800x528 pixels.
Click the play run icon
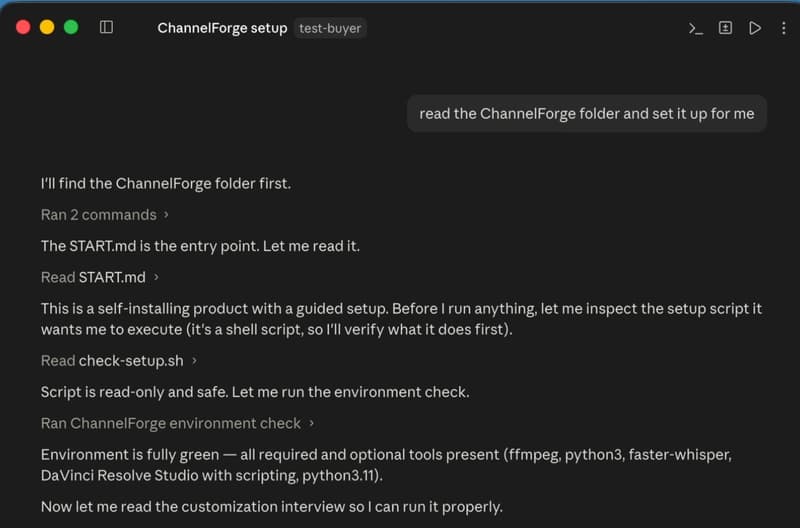(755, 28)
